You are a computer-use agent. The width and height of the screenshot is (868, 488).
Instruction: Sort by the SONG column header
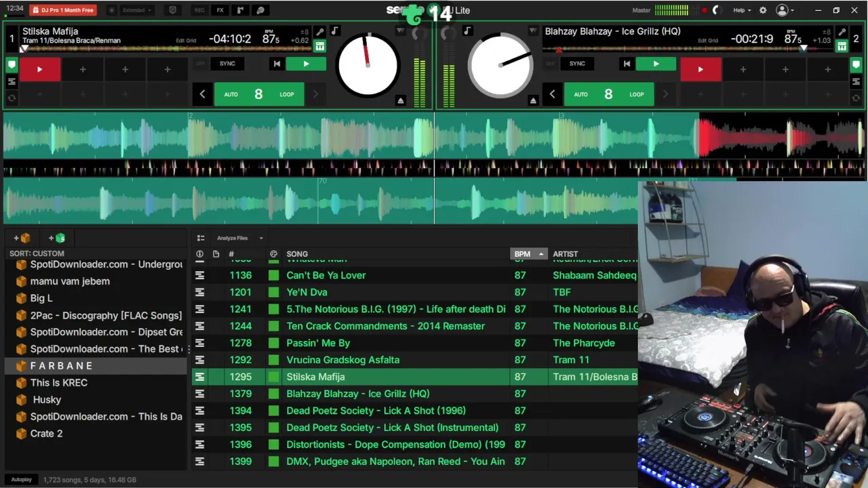[x=297, y=254]
